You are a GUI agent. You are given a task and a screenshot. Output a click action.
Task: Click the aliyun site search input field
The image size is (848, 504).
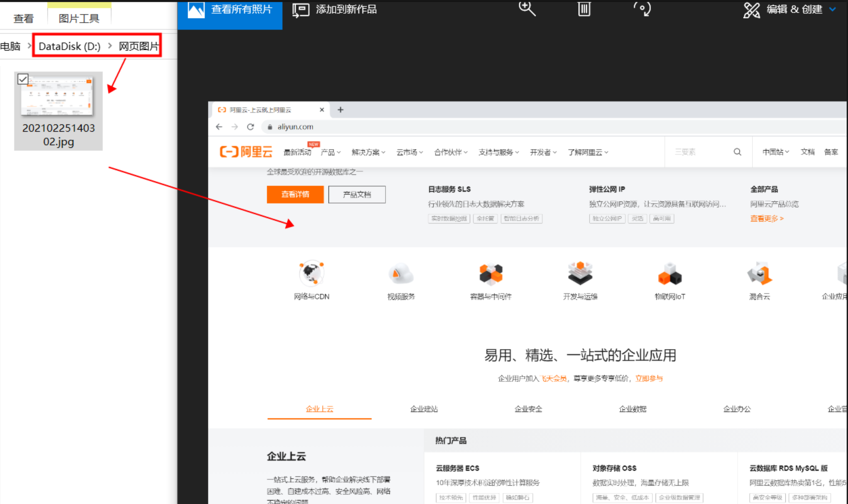[699, 153]
